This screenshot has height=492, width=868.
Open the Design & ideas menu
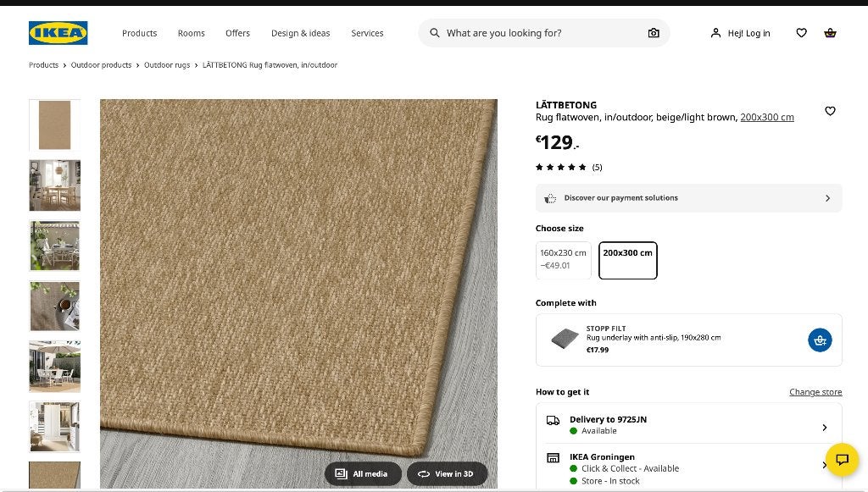pos(301,33)
